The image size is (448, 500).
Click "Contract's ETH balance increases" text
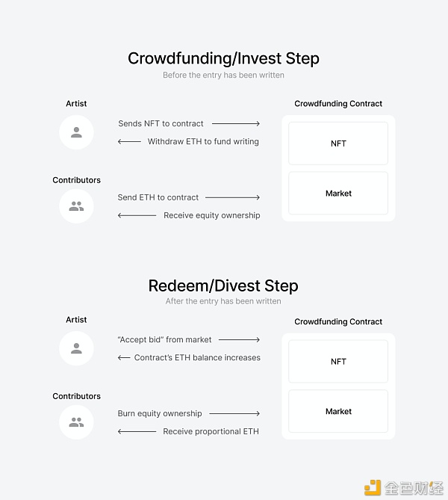(x=197, y=357)
